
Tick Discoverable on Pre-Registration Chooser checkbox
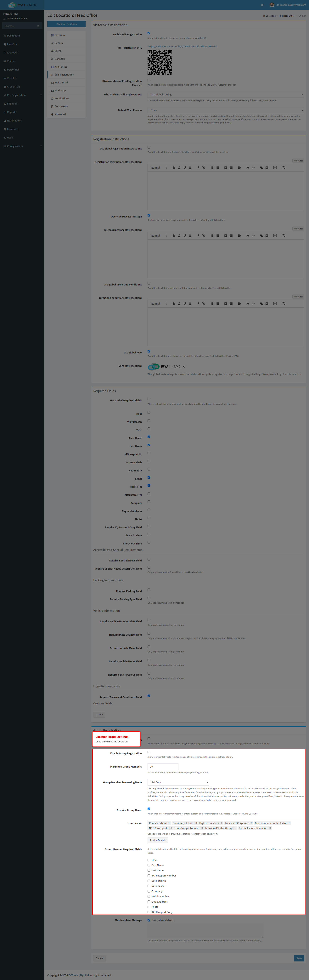pyautogui.click(x=149, y=80)
